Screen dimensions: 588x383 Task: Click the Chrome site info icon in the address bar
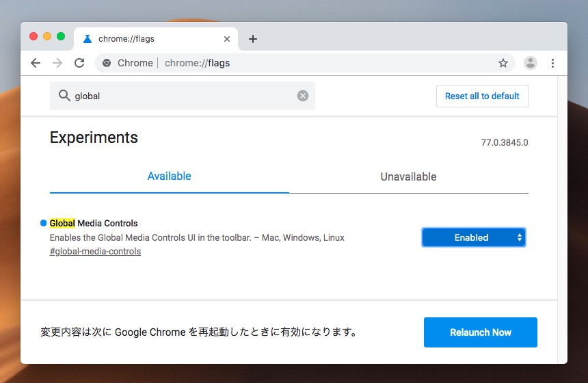point(107,63)
